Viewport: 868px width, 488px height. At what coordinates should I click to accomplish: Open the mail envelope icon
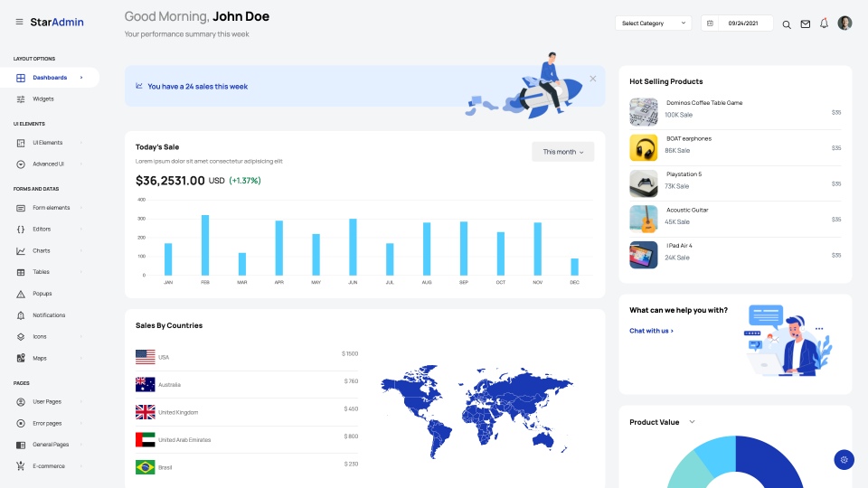[806, 24]
